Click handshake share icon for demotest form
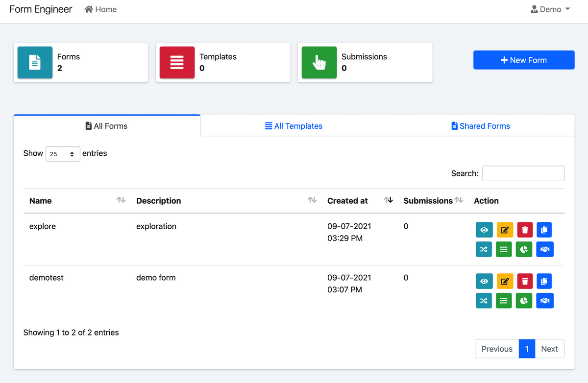 click(544, 301)
